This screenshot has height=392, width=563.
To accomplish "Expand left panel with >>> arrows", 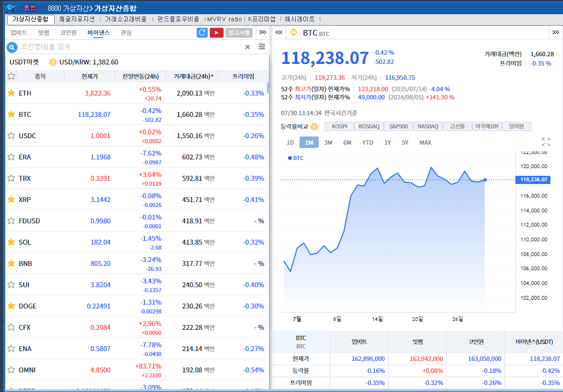I will [x=262, y=33].
